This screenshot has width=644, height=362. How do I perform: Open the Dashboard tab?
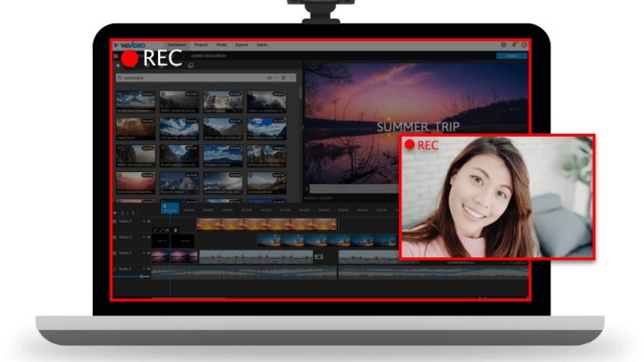point(177,45)
